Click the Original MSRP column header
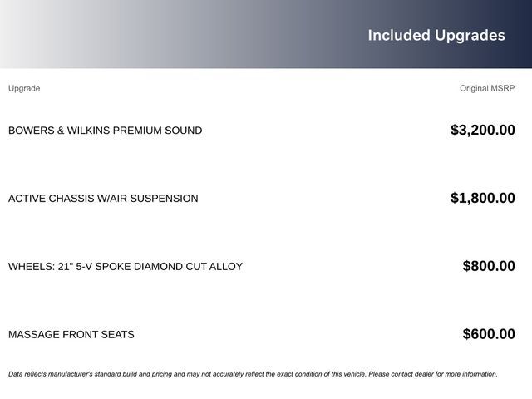Screen dimensions: 532x399 [487, 88]
